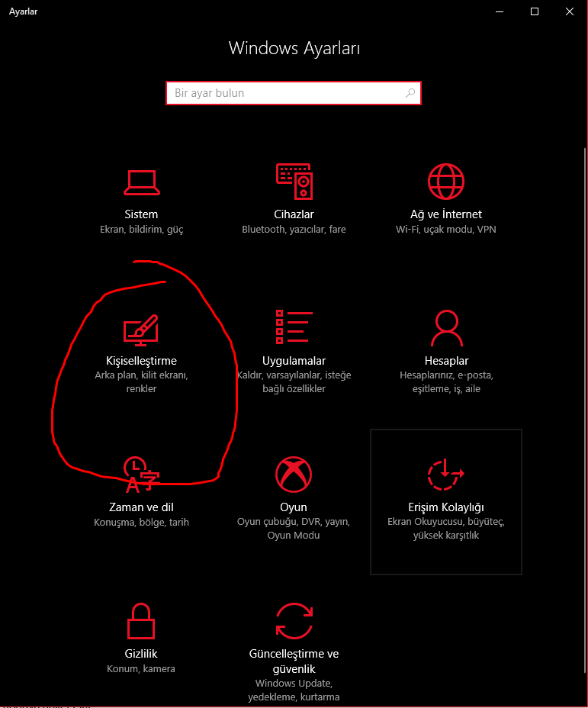The width and height of the screenshot is (588, 708).
Task: Click the 'Uygulamalar' title text
Action: pos(294,361)
